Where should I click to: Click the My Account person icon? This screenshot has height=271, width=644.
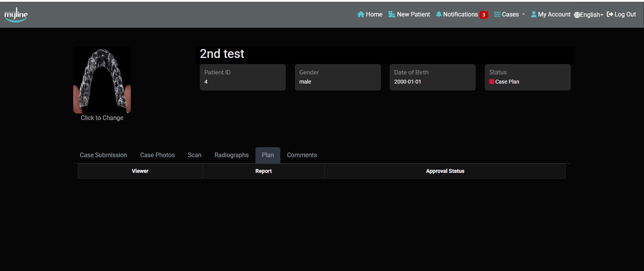(x=534, y=15)
